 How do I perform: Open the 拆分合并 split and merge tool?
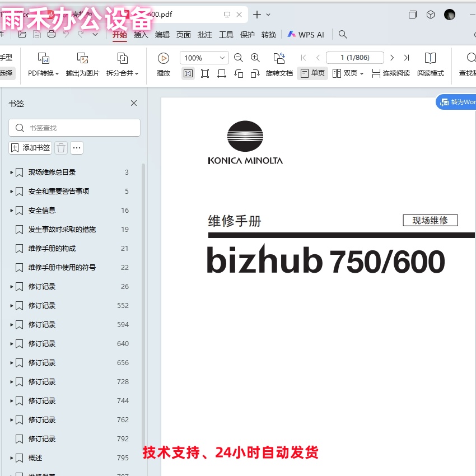click(x=122, y=64)
